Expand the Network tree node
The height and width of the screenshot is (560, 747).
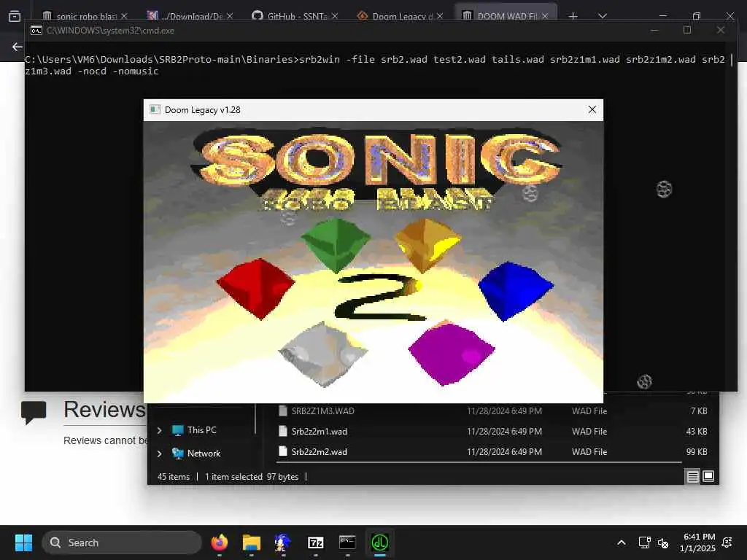(x=160, y=454)
